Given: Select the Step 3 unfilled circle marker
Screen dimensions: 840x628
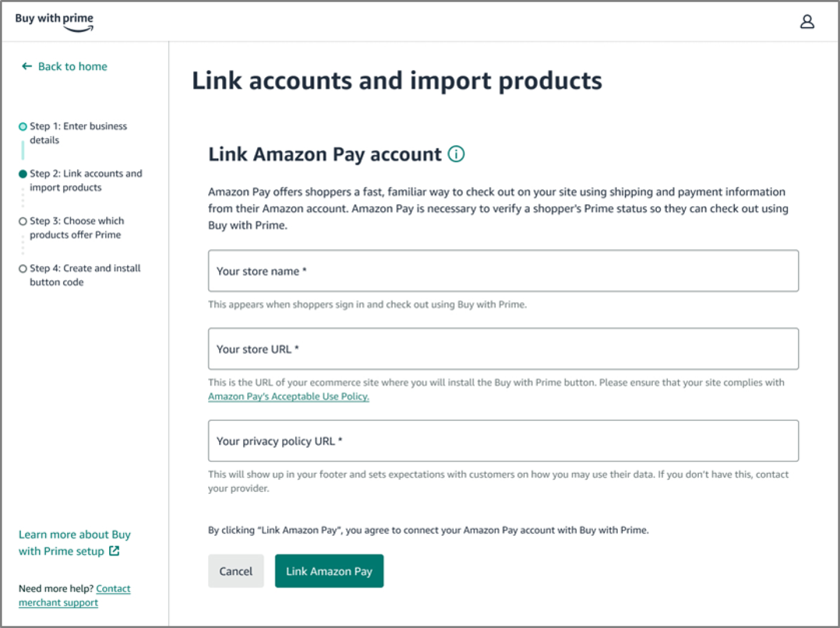Looking at the screenshot, I should [x=23, y=221].
